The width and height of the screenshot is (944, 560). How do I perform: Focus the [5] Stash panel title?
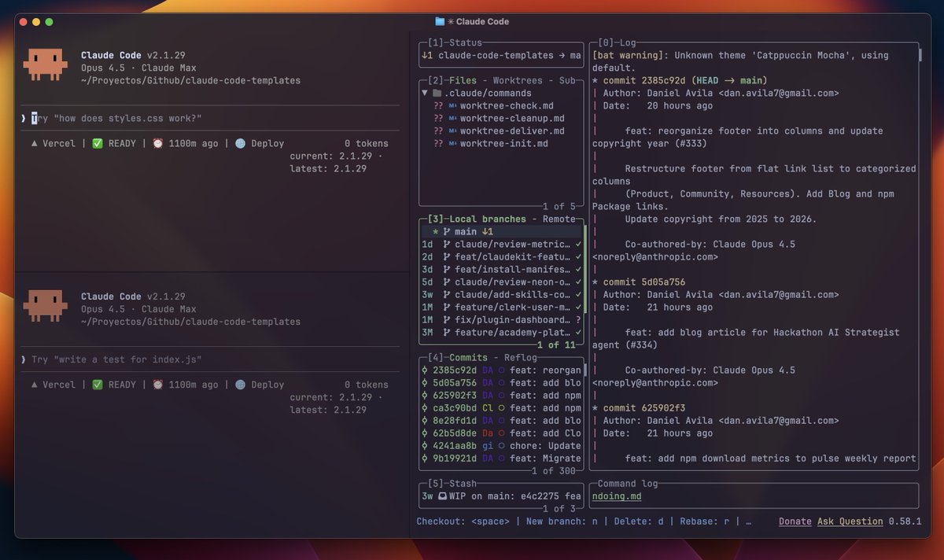(452, 483)
